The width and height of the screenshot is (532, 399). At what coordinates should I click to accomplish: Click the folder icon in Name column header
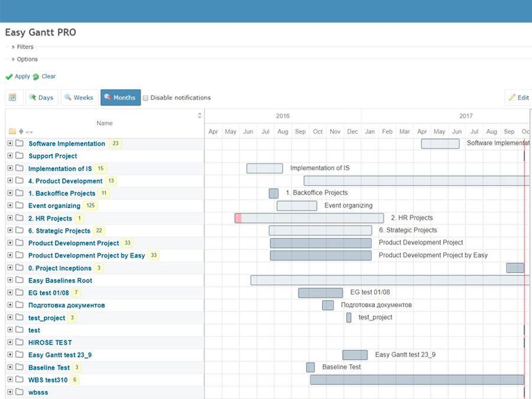(x=12, y=131)
